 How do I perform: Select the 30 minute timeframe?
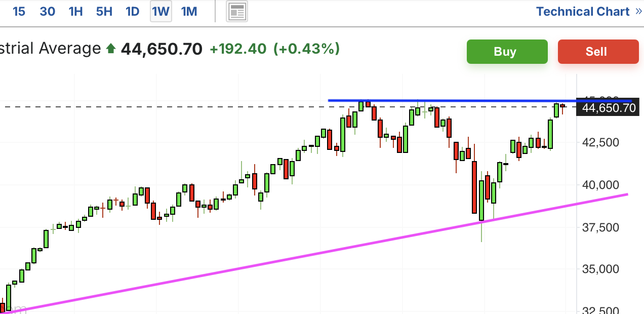coord(47,11)
